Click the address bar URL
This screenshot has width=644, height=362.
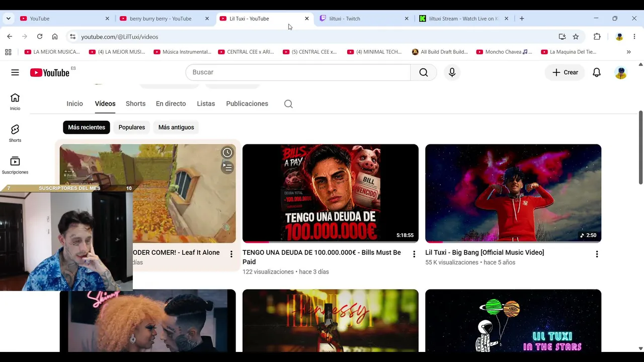point(120,37)
